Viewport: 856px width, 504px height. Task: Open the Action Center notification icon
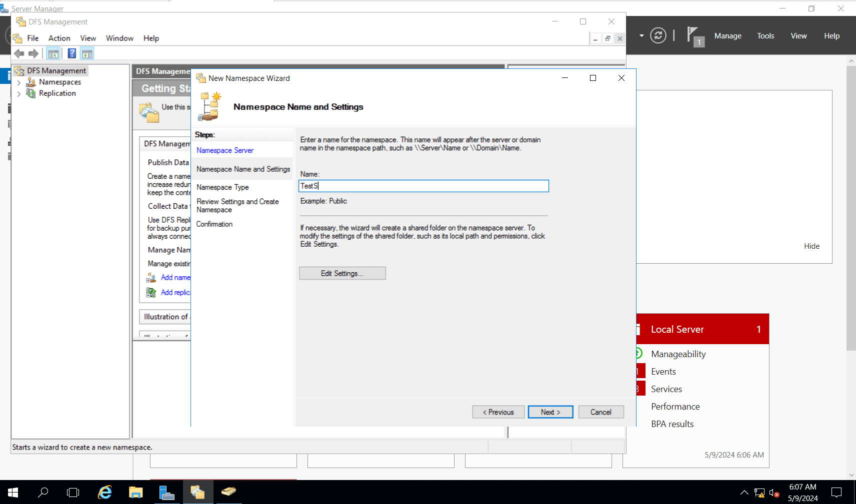click(x=836, y=493)
